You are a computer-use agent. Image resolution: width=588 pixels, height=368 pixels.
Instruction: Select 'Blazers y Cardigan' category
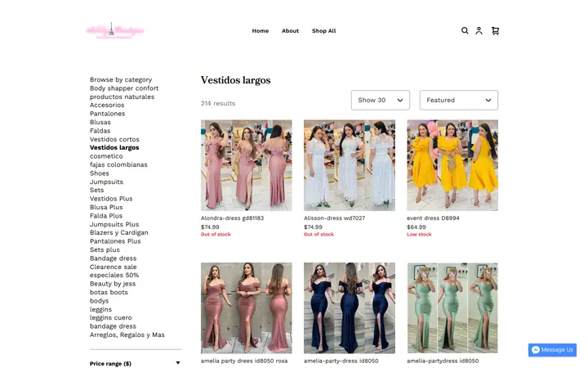click(x=119, y=233)
